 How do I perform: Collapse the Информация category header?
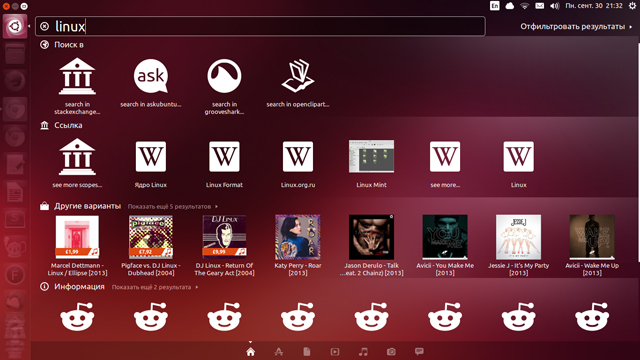coord(72,287)
